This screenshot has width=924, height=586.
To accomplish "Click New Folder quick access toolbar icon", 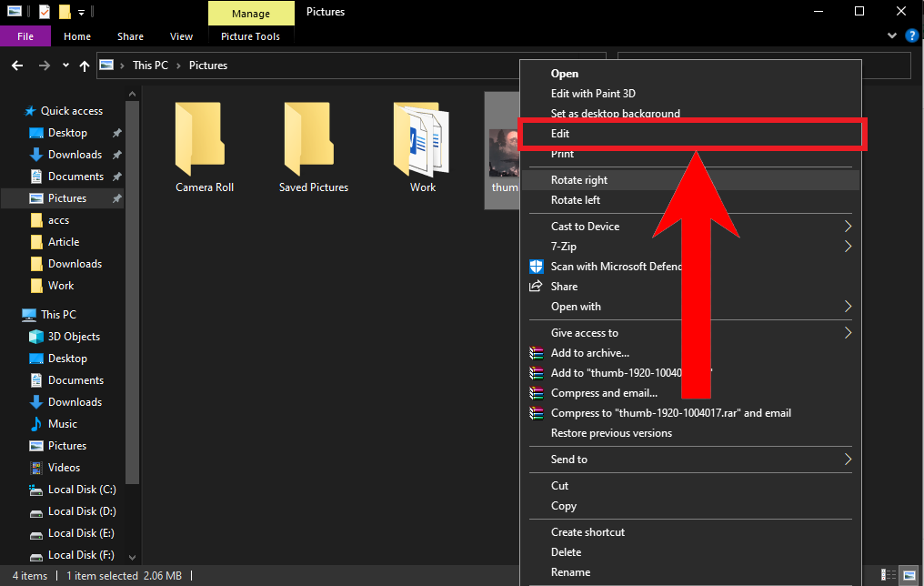I will click(65, 11).
